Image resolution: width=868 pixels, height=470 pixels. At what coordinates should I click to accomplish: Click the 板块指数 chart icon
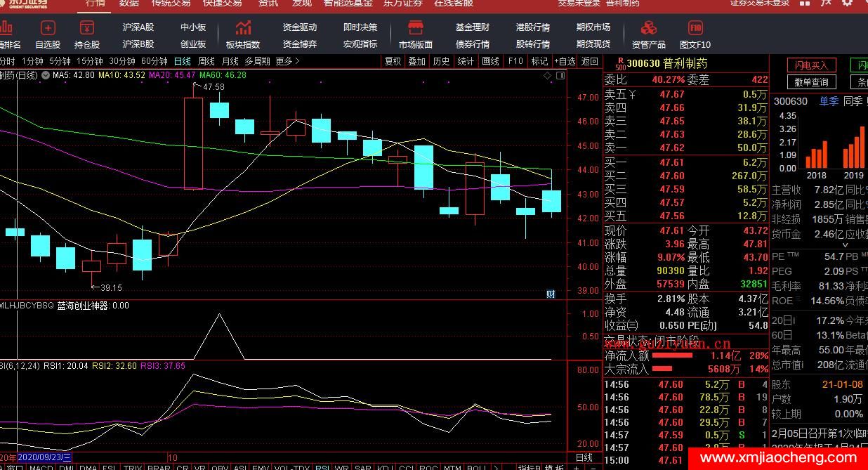tap(243, 28)
